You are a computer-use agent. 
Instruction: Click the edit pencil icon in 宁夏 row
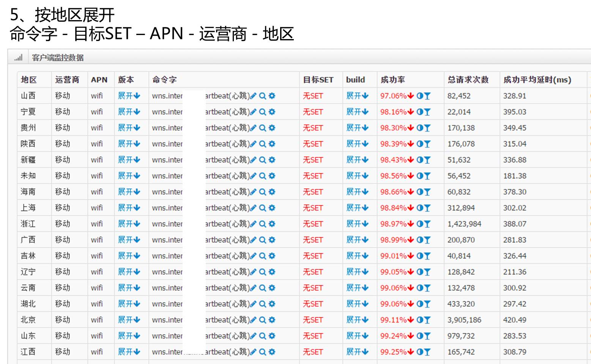click(253, 112)
